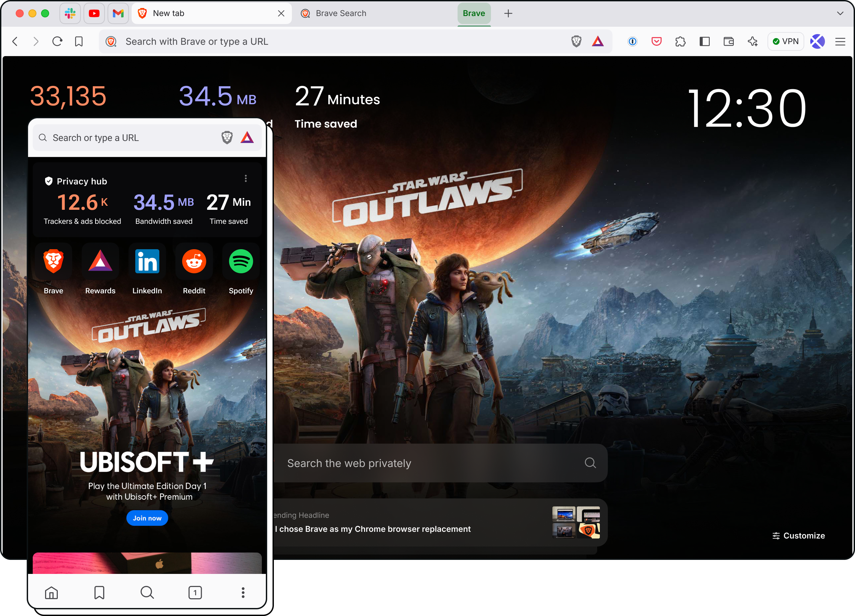Viewport: 855px width, 616px height.
Task: Select the pinned Brave tab
Action: point(474,13)
